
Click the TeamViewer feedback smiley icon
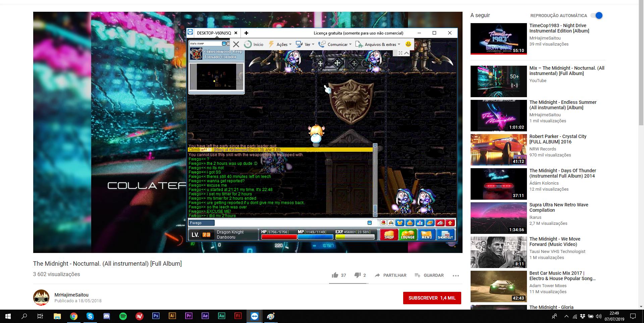[x=408, y=44]
